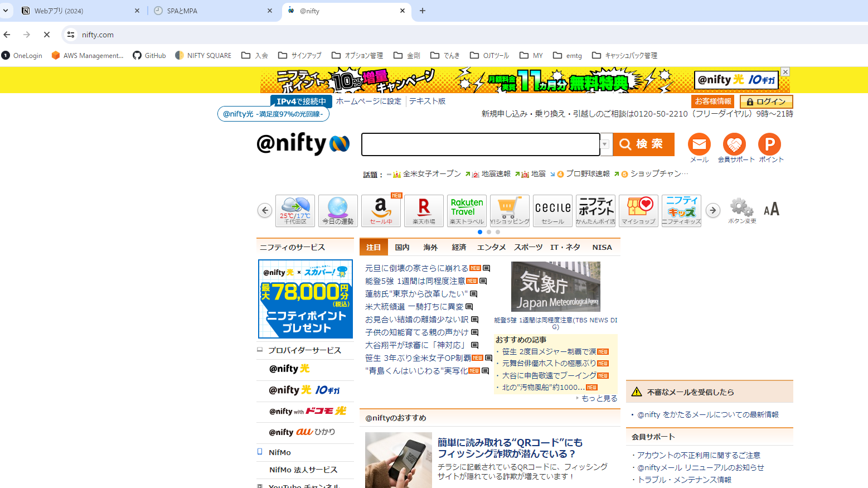Select the 経済 news tab
The height and width of the screenshot is (488, 868).
pyautogui.click(x=459, y=247)
